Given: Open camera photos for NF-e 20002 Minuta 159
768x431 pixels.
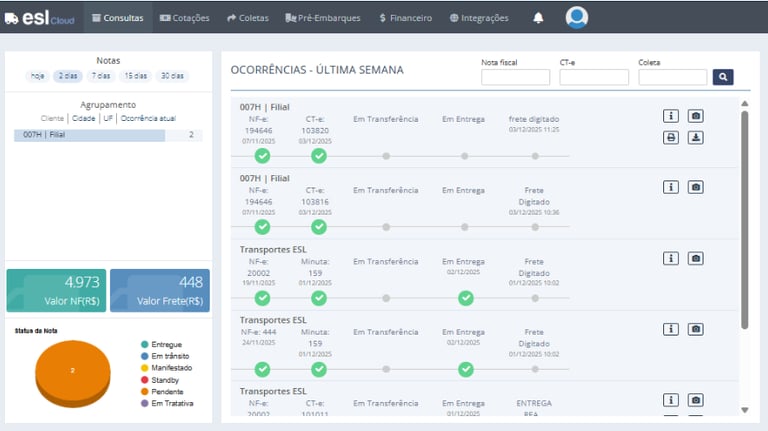Looking at the screenshot, I should click(x=696, y=258).
